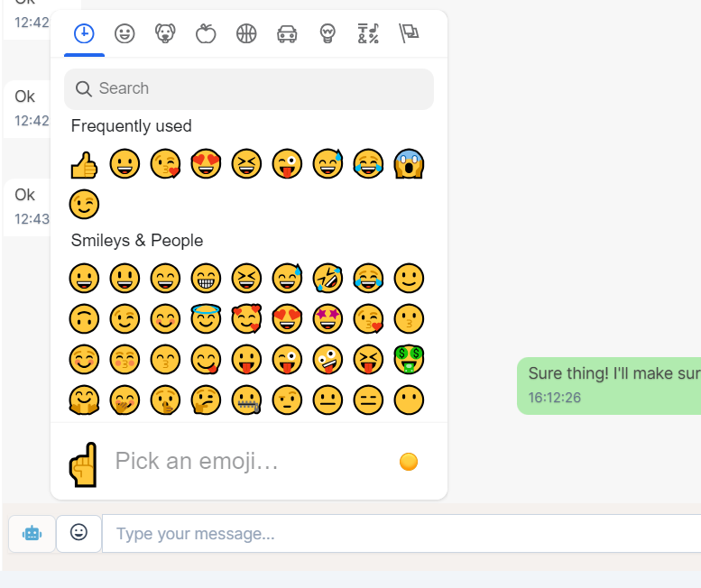This screenshot has height=588, width=701.
Task: Pick the thumbs up emoji
Action: (x=84, y=164)
